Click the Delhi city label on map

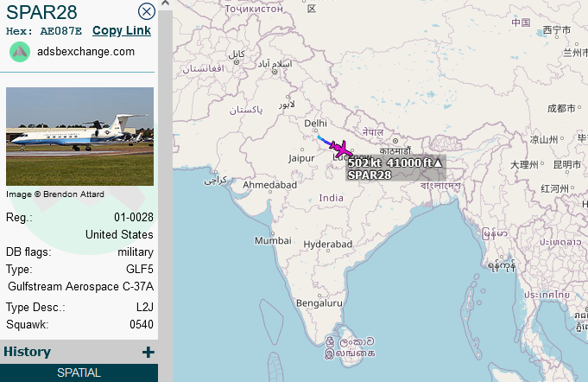click(316, 124)
